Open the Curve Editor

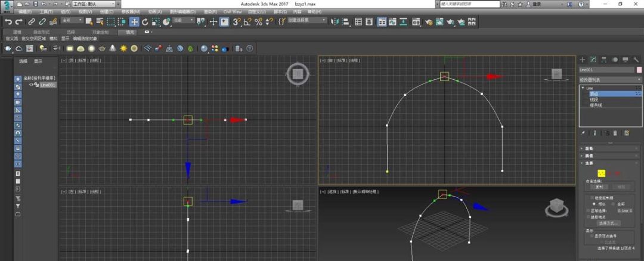(x=392, y=21)
